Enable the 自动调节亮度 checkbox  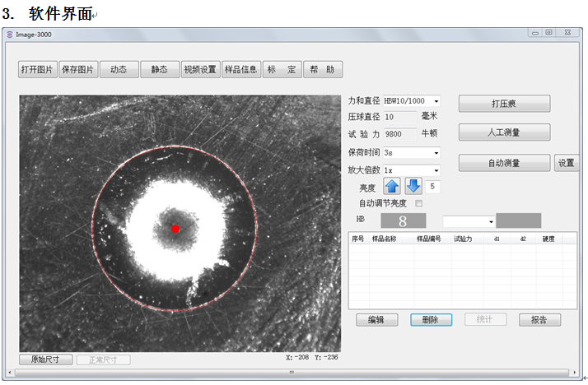tap(419, 203)
